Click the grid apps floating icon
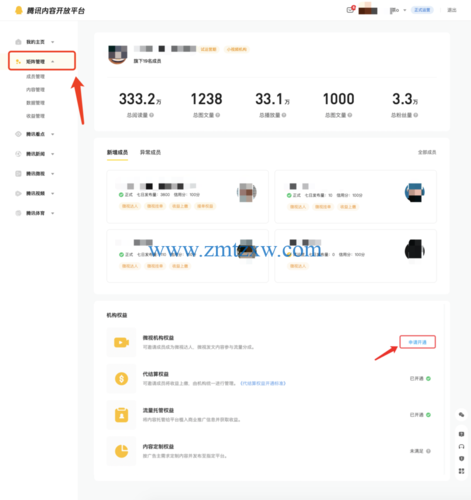Viewport: 471px width, 500px height. tap(461, 471)
